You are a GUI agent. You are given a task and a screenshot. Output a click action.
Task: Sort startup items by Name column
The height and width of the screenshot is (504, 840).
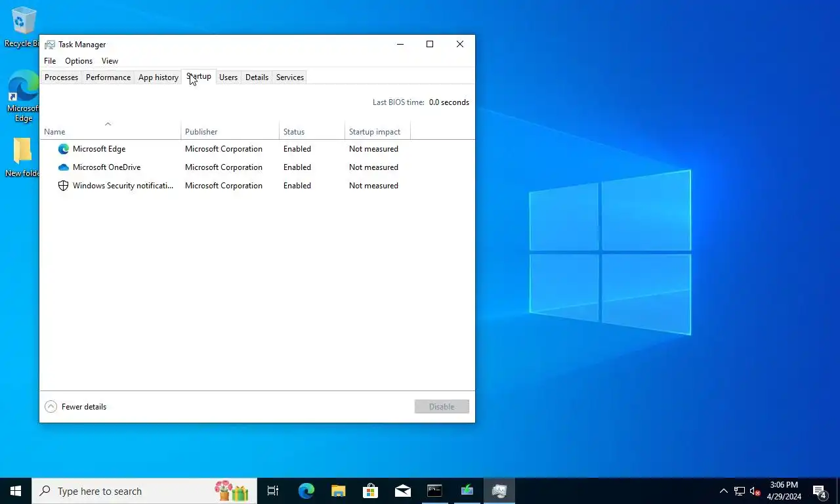(x=110, y=132)
